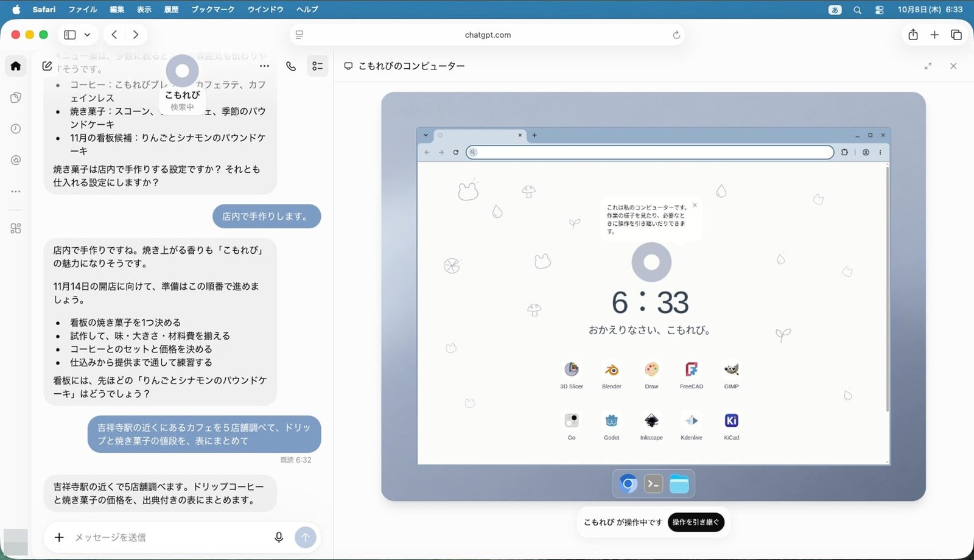Open the ブックマーク menu
Image resolution: width=974 pixels, height=560 pixels.
coord(212,9)
